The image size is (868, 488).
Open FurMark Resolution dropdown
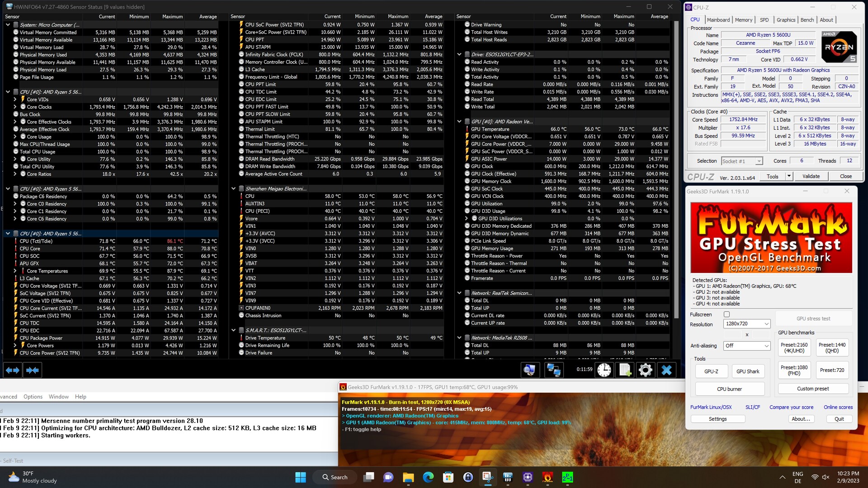coord(746,324)
